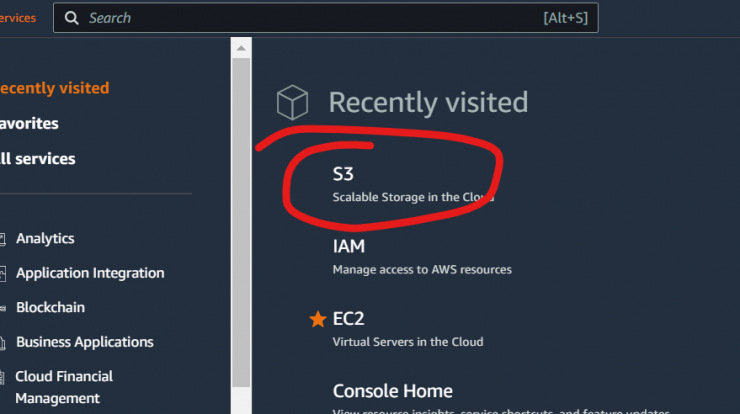This screenshot has height=414, width=740.
Task: Click the Application Integration category icon
Action: pyautogui.click(x=2, y=274)
